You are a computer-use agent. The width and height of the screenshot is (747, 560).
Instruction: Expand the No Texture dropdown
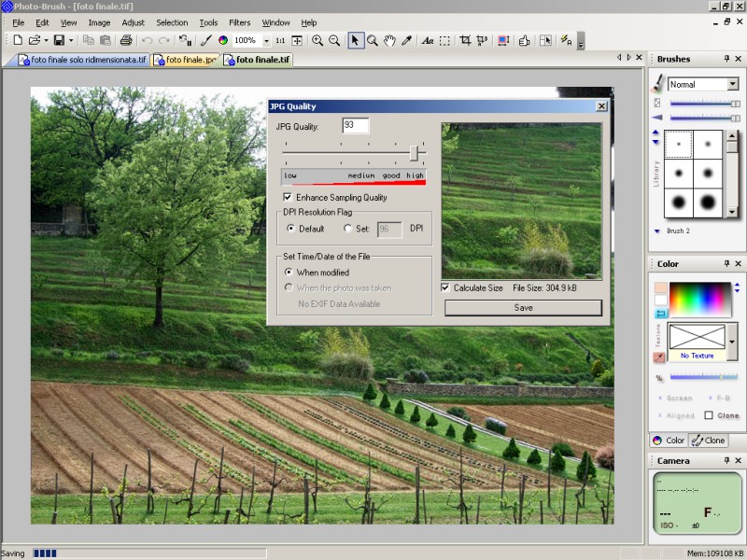pyautogui.click(x=732, y=342)
